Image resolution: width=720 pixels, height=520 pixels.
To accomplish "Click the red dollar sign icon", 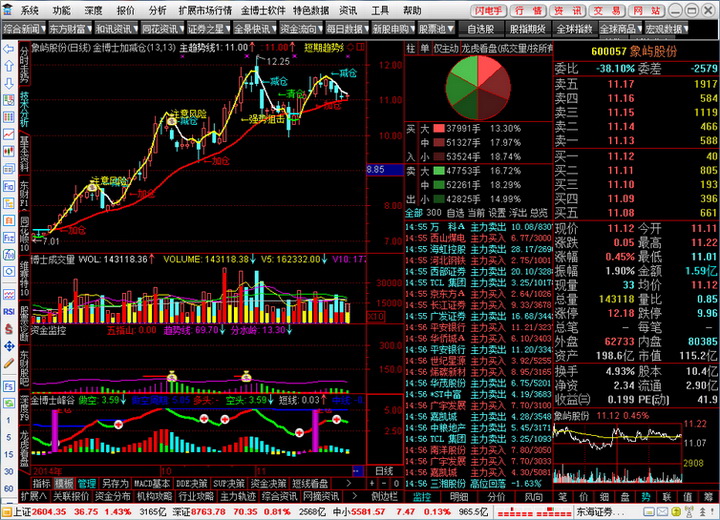I will (x=8, y=328).
